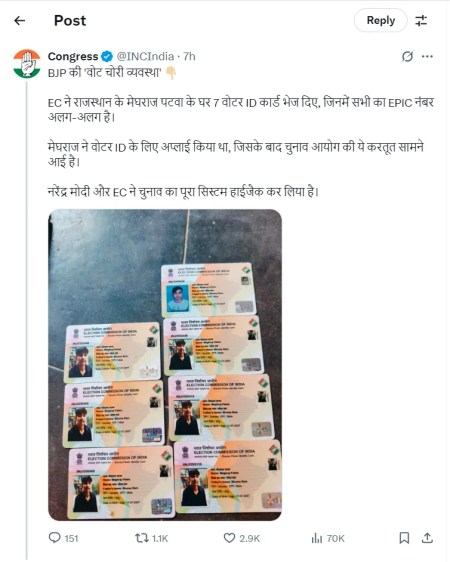Click the top voter ID card in photo

209,290
